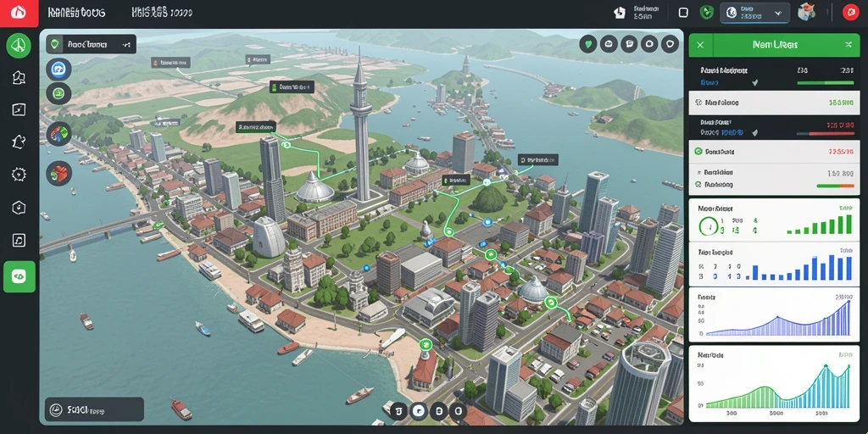868x434 pixels.
Task: Open the first menu label in top bar
Action: 76,12
